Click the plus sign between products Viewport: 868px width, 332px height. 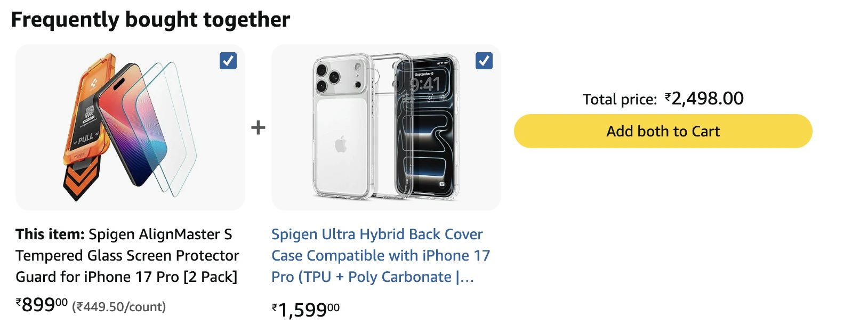[x=258, y=127]
